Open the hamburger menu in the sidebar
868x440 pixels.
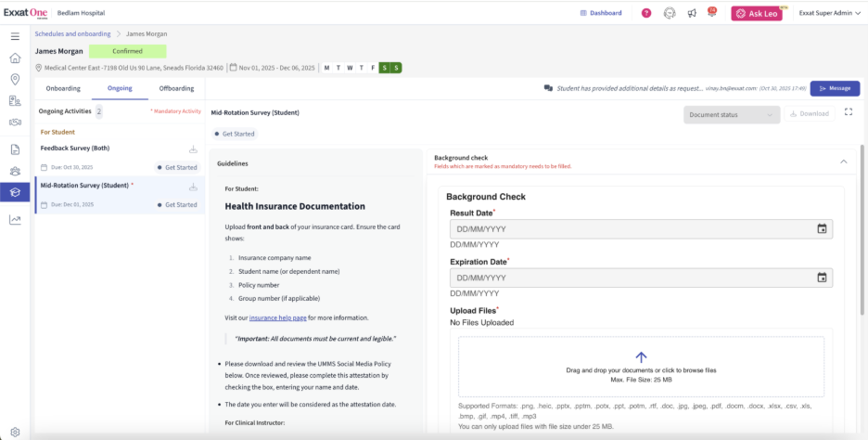pyautogui.click(x=15, y=36)
